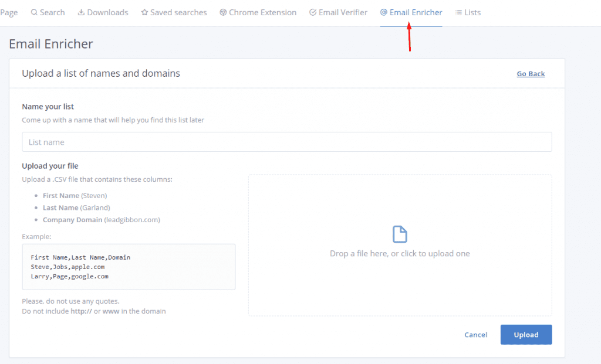Viewport: 601px width, 364px height.
Task: Go to the Lists tab label
Action: (x=472, y=12)
